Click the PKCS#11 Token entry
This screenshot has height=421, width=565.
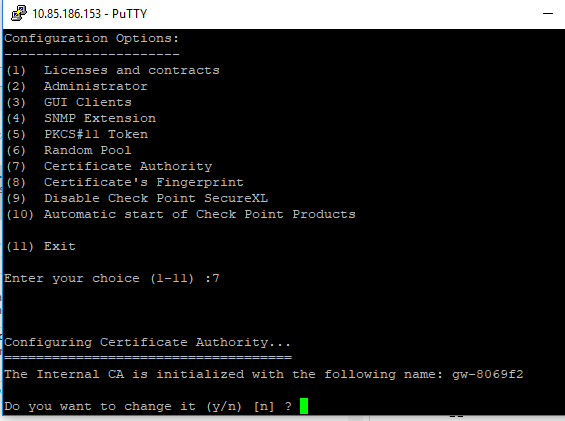point(77,134)
